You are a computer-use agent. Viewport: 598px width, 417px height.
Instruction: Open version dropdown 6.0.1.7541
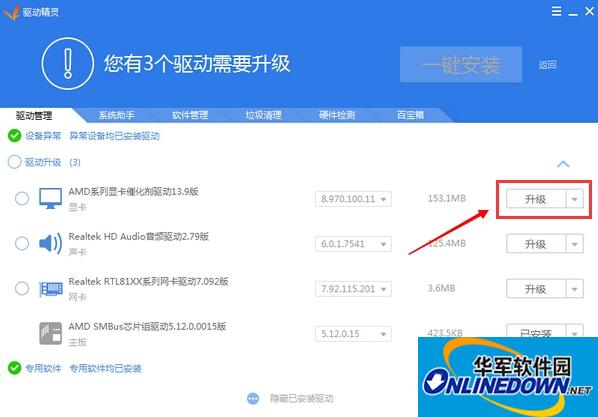tap(353, 244)
